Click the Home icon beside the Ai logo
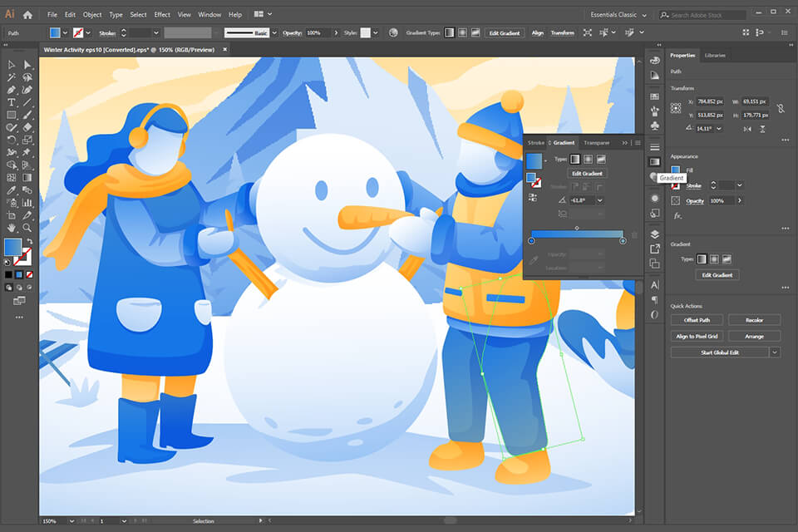This screenshot has width=798, height=532. pyautogui.click(x=28, y=14)
